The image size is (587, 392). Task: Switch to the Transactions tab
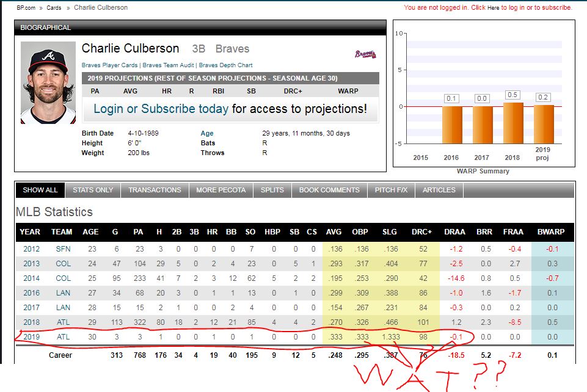[x=155, y=190]
